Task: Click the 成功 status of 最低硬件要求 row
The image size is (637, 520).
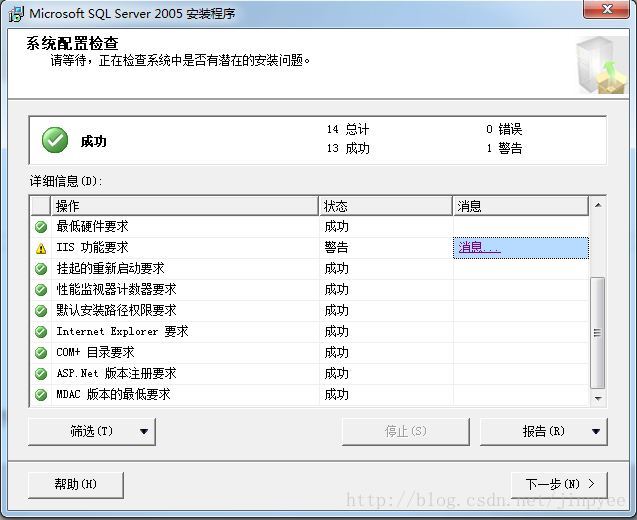Action: pos(336,226)
